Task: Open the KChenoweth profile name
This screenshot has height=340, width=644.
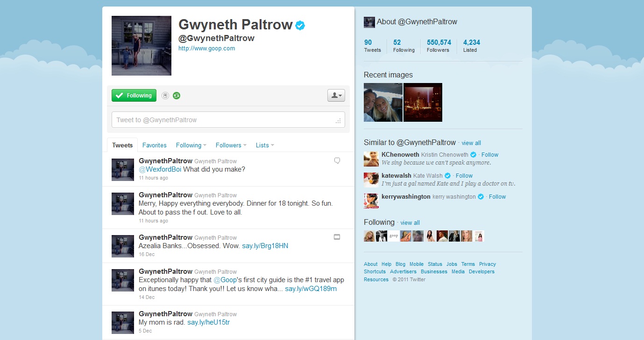Action: (400, 155)
